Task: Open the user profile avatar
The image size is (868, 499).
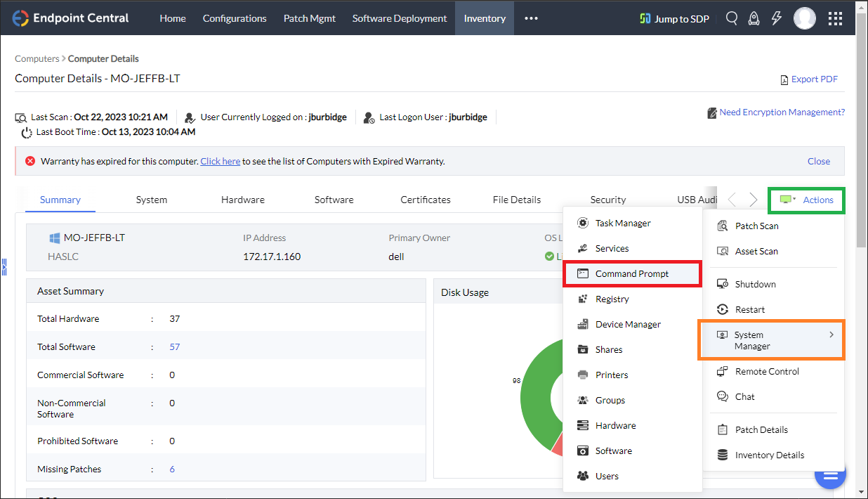Action: pyautogui.click(x=805, y=18)
